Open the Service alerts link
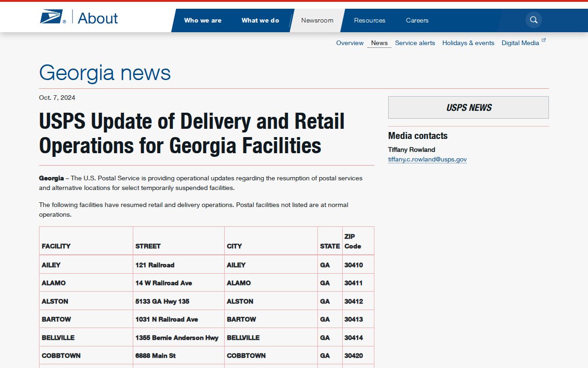 415,43
